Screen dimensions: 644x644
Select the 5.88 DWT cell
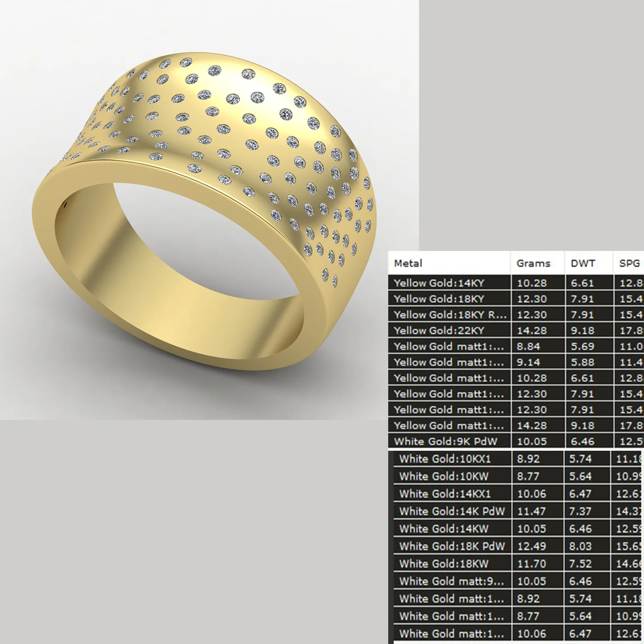click(x=582, y=362)
